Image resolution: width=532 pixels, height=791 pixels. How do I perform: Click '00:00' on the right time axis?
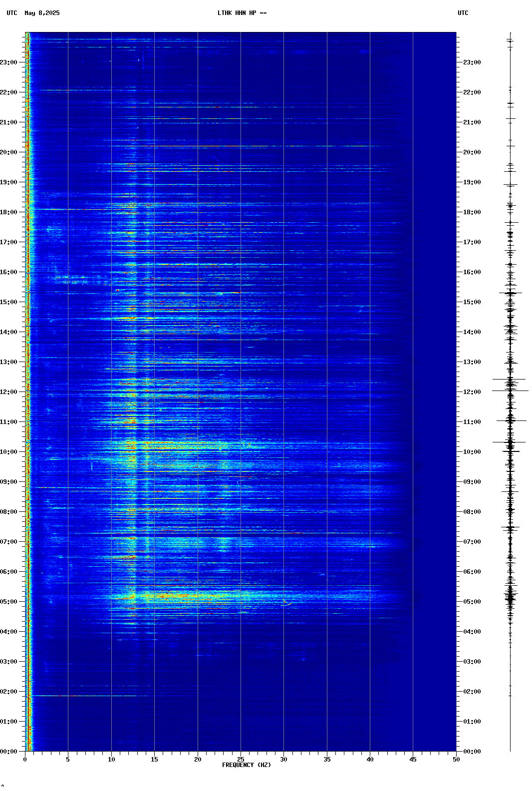(472, 752)
